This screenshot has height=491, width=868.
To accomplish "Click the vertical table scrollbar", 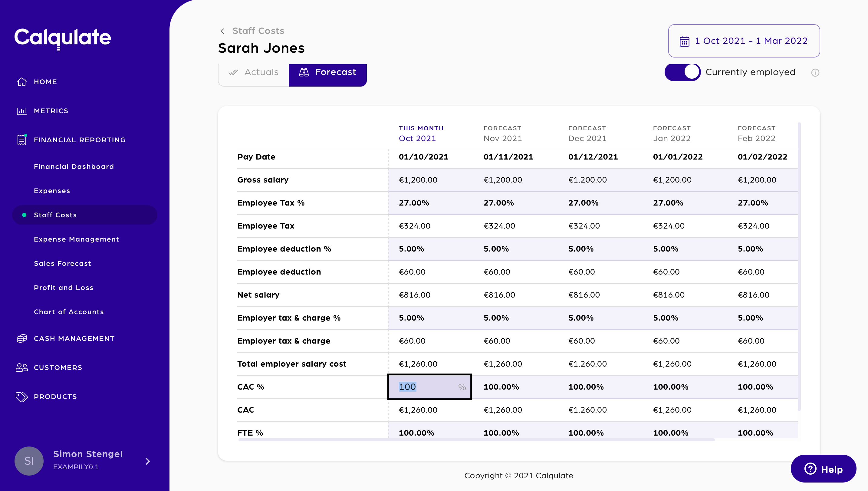I will pos(799,266).
